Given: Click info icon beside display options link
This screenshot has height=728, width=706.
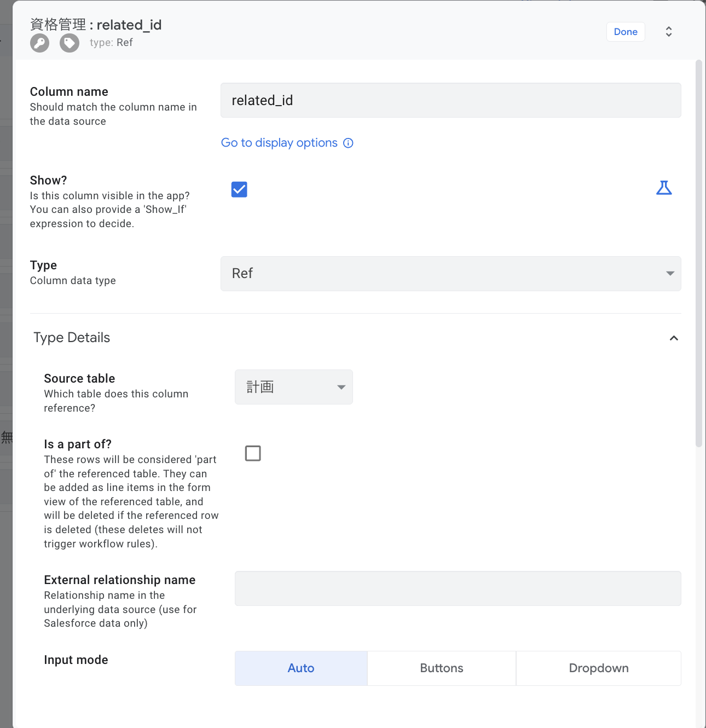Looking at the screenshot, I should [348, 143].
